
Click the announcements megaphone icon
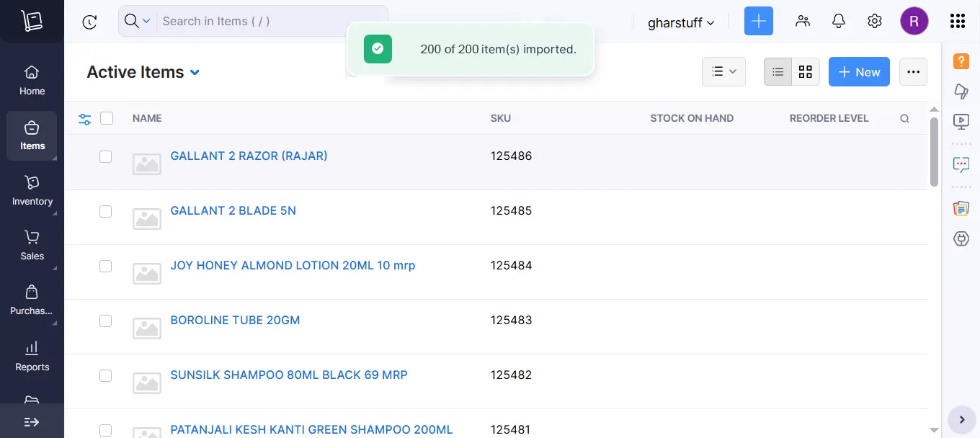click(961, 91)
